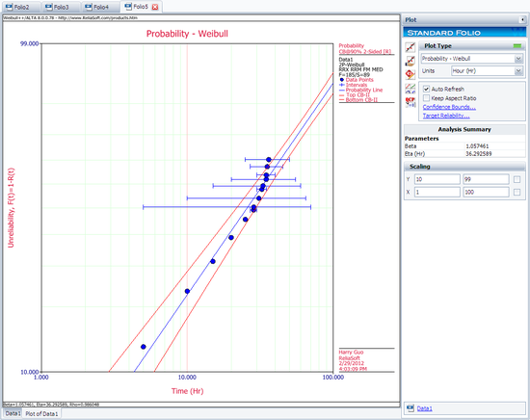Click the Probability - Weibull plot title
This screenshot has height=420, width=530.
(187, 34)
